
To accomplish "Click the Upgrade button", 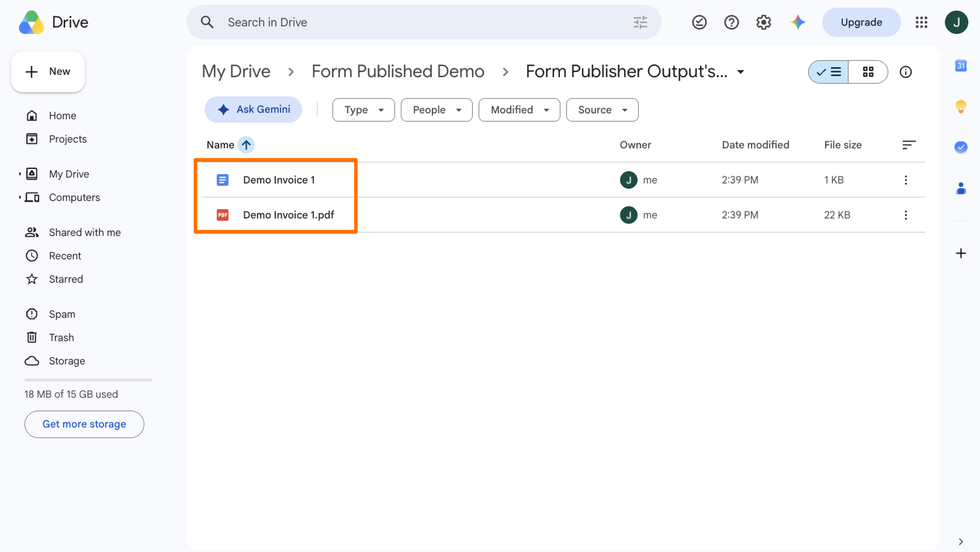I will tap(861, 22).
